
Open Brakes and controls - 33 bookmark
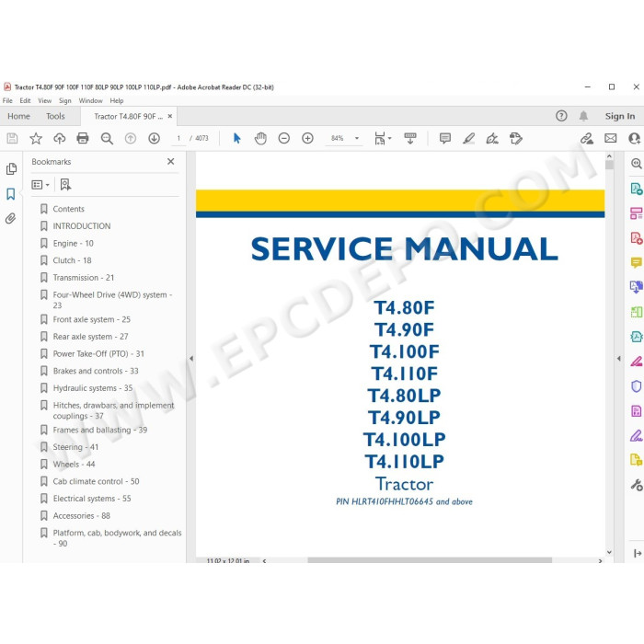coord(96,371)
